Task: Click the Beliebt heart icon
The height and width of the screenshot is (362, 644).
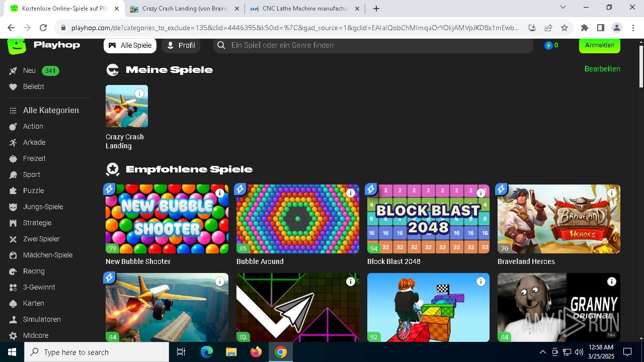Action: click(13, 87)
